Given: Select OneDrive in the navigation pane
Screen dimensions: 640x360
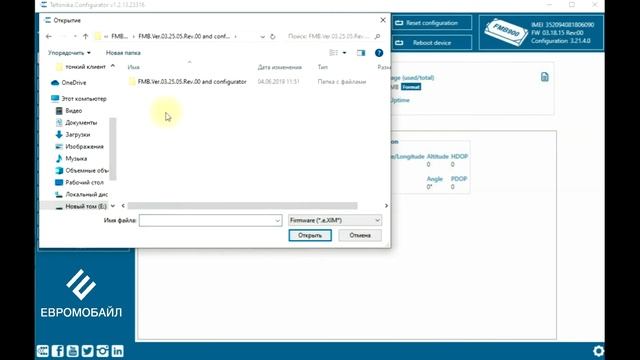Looking at the screenshot, I should [x=69, y=82].
